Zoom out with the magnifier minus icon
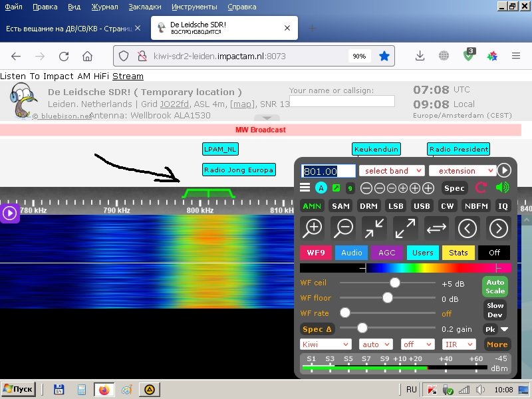The image size is (532, 399). [343, 228]
